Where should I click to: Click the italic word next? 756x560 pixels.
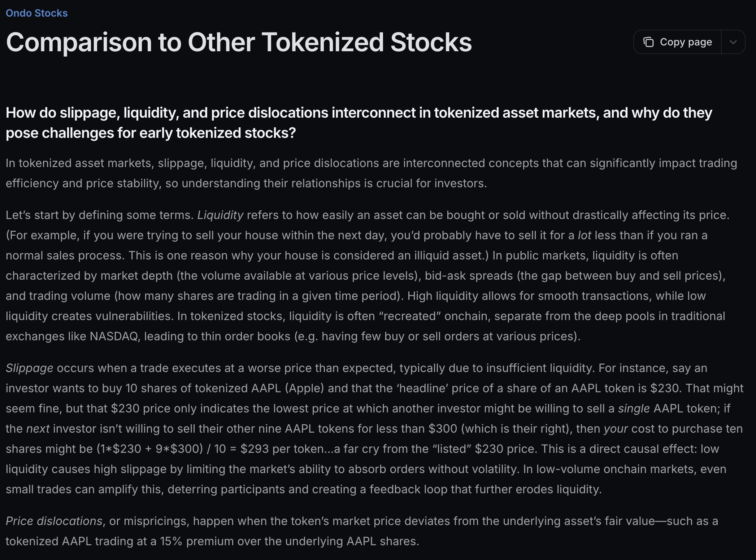click(38, 429)
